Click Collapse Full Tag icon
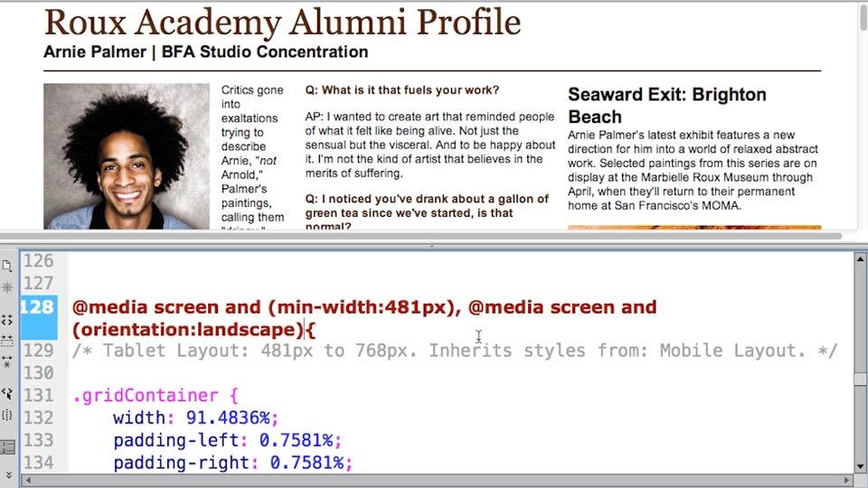Screen dimensions: 868x488 [7, 320]
